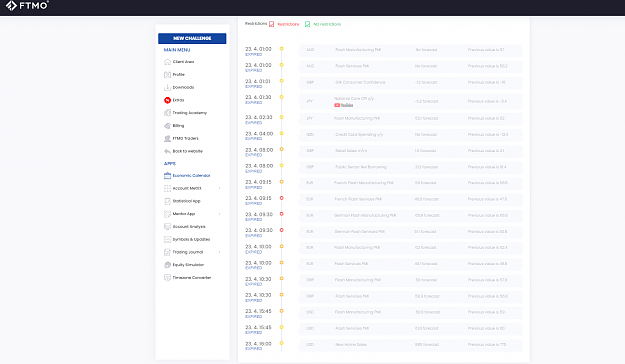This screenshot has height=364, width=625.
Task: Expand the Account MetriX submenu arrow
Action: coord(220,188)
